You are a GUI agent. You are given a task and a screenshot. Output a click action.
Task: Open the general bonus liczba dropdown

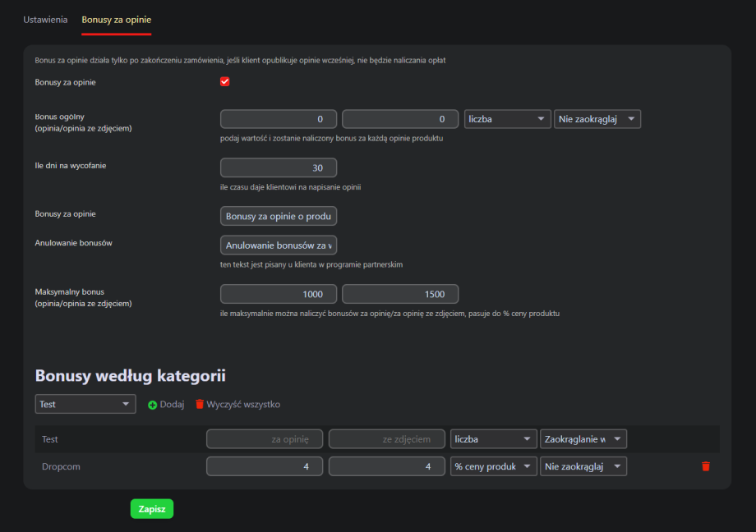[x=507, y=119]
